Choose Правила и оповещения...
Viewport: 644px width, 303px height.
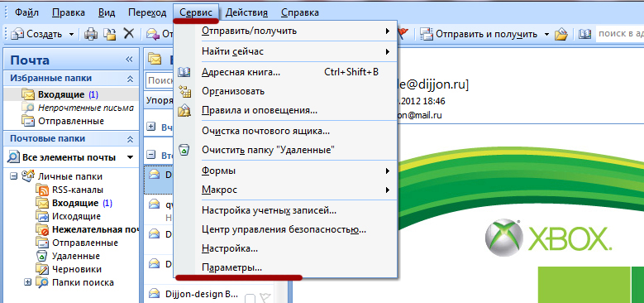click(x=285, y=111)
